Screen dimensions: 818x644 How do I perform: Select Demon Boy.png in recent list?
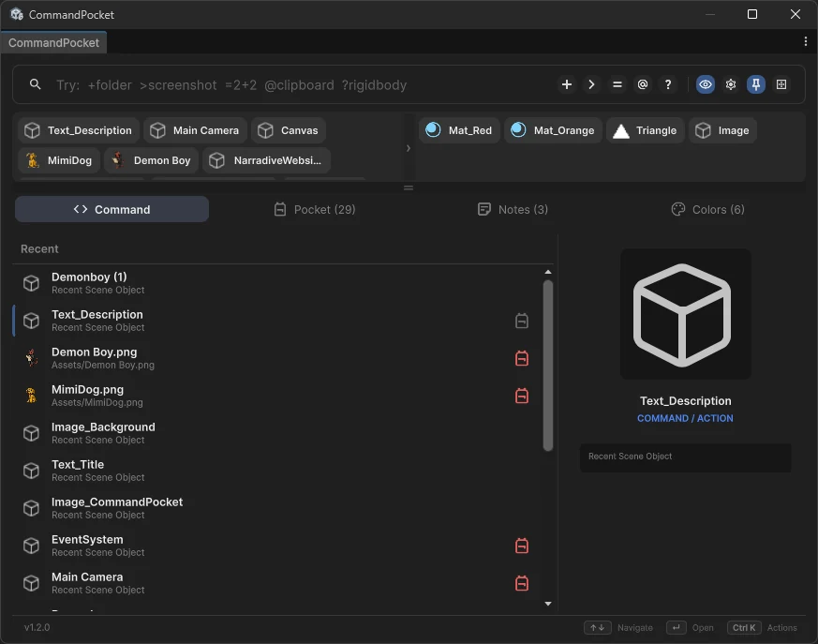click(x=276, y=358)
